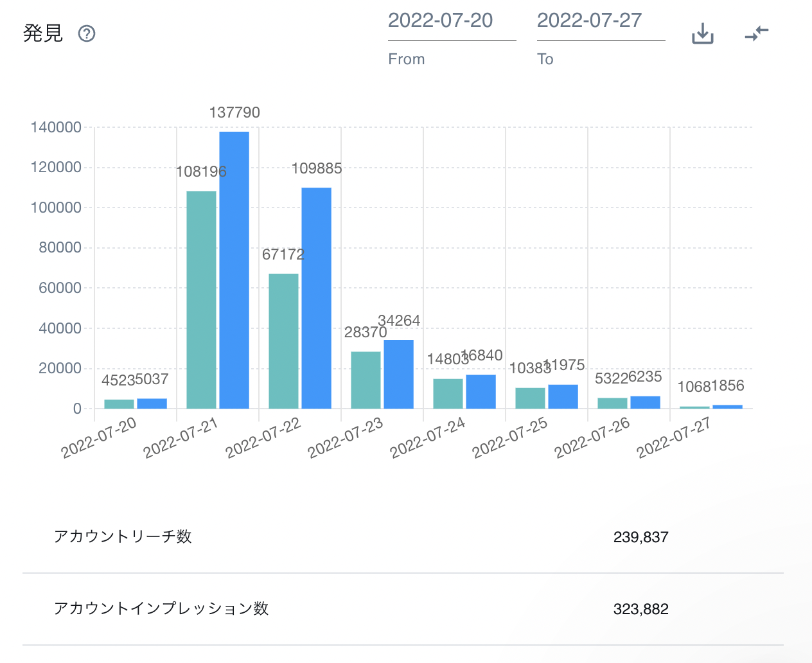The image size is (812, 663).
Task: Collapse the chart with the shrink arrows icon
Action: [757, 33]
